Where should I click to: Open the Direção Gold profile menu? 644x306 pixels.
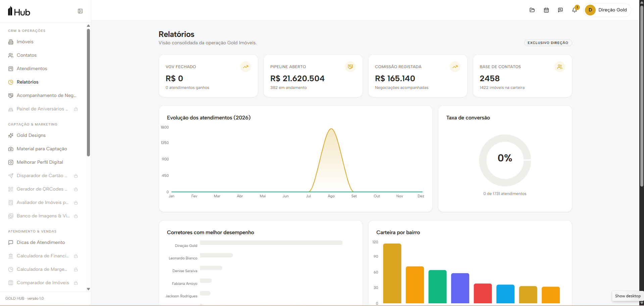[608, 10]
